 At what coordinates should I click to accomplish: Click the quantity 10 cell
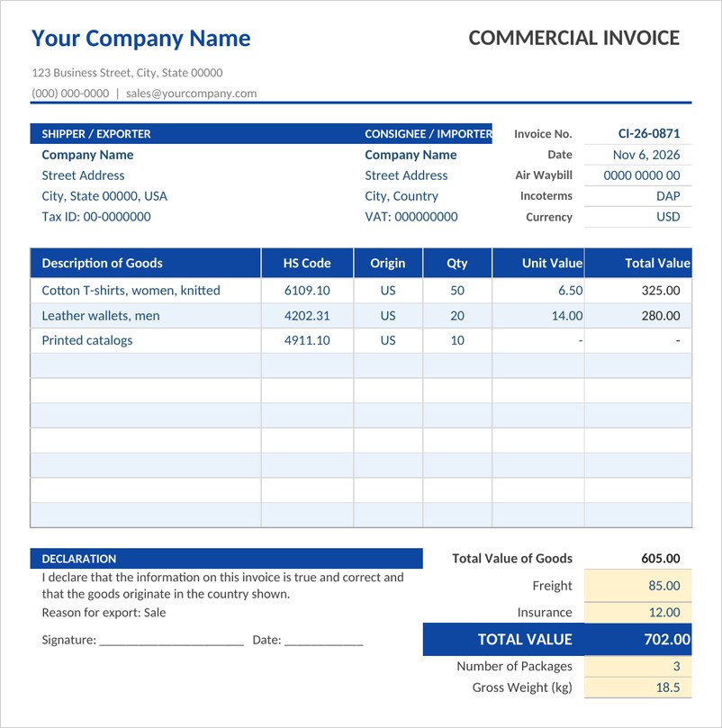pos(457,340)
